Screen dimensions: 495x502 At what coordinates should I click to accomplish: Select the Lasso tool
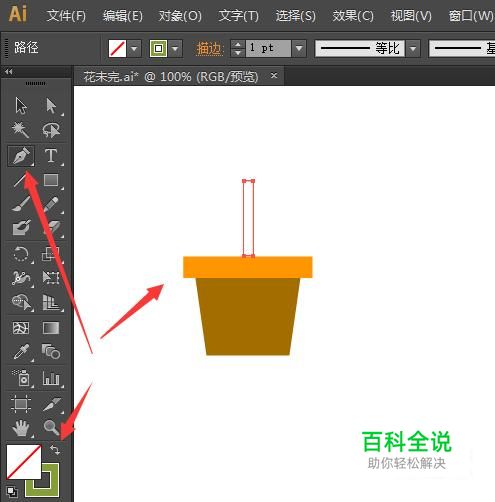tap(51, 130)
